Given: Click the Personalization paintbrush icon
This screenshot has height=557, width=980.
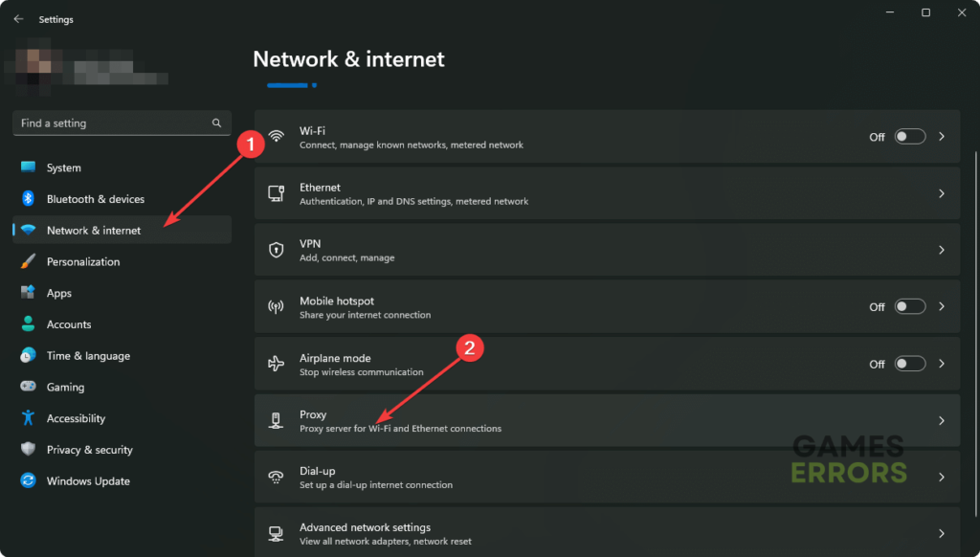Looking at the screenshot, I should [28, 261].
